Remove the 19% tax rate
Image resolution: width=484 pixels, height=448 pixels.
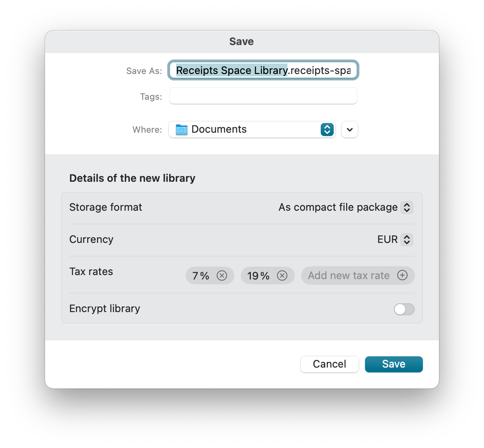tap(282, 275)
